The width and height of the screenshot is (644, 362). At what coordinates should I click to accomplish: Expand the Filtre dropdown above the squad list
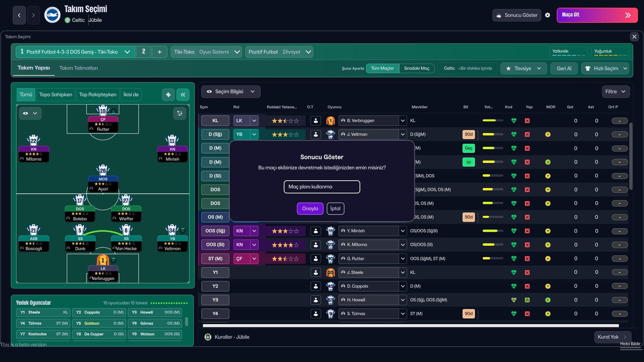615,91
